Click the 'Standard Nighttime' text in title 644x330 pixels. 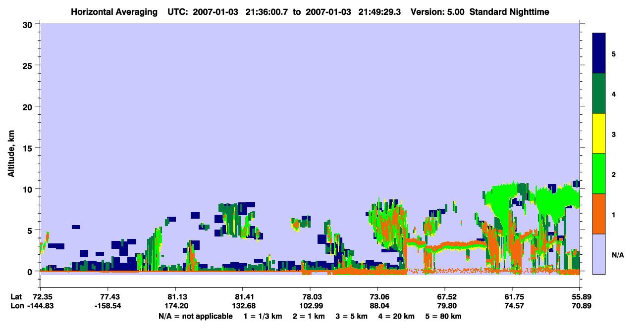(509, 12)
